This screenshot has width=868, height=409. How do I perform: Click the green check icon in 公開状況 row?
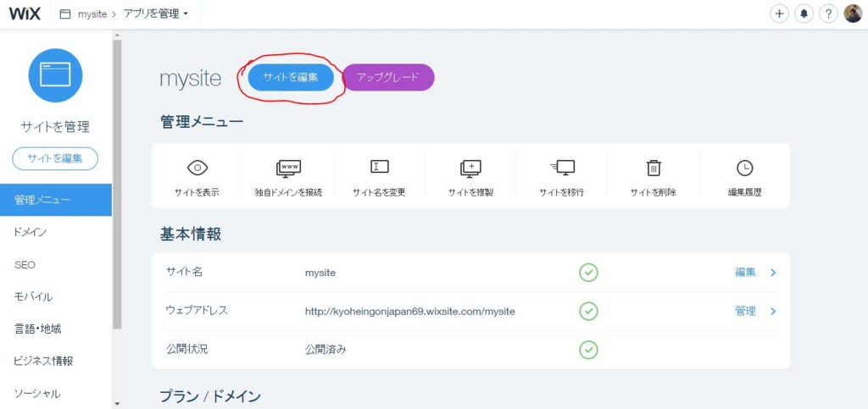[588, 350]
